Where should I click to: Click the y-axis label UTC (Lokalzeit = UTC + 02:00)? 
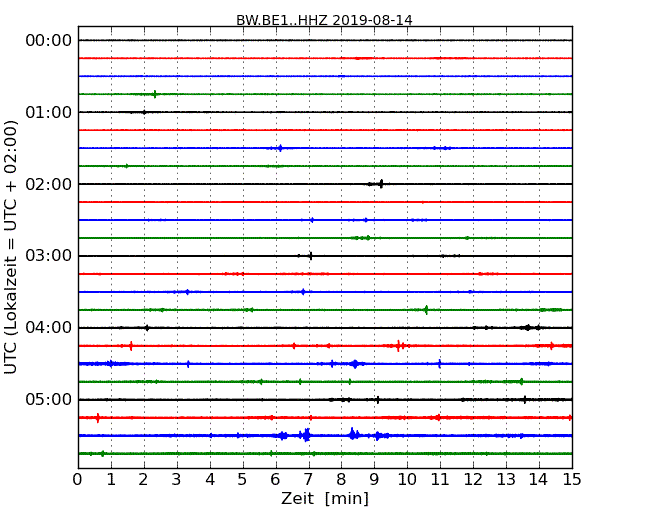pyautogui.click(x=11, y=247)
